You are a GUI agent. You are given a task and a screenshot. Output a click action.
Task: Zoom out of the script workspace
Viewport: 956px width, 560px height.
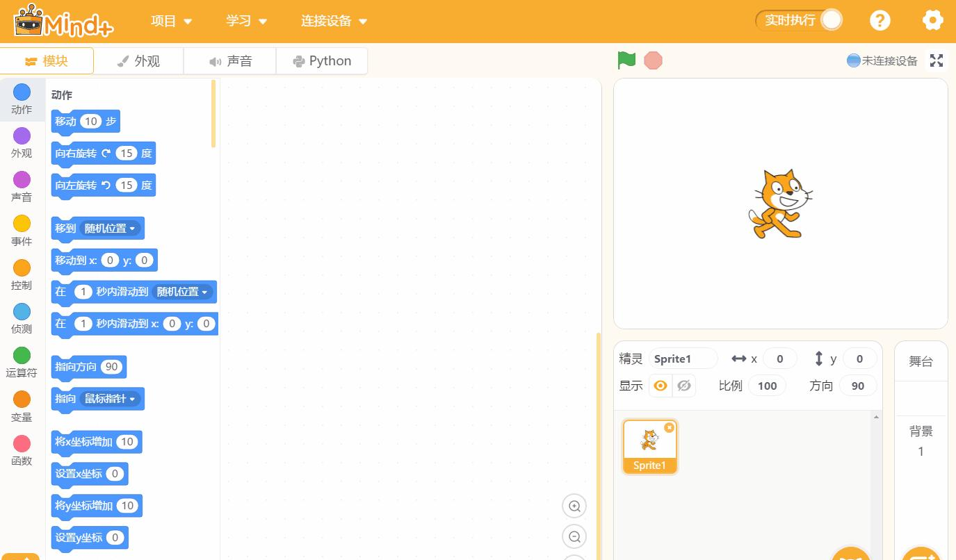(x=574, y=536)
